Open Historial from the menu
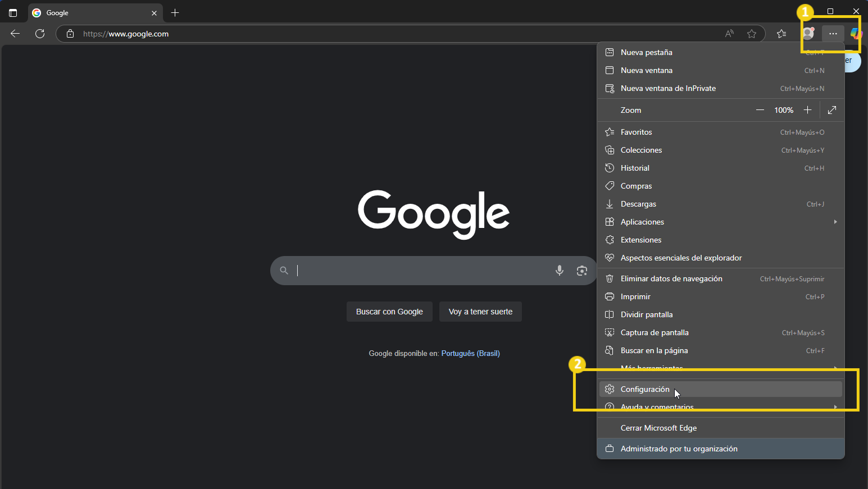868x489 pixels. (720, 168)
